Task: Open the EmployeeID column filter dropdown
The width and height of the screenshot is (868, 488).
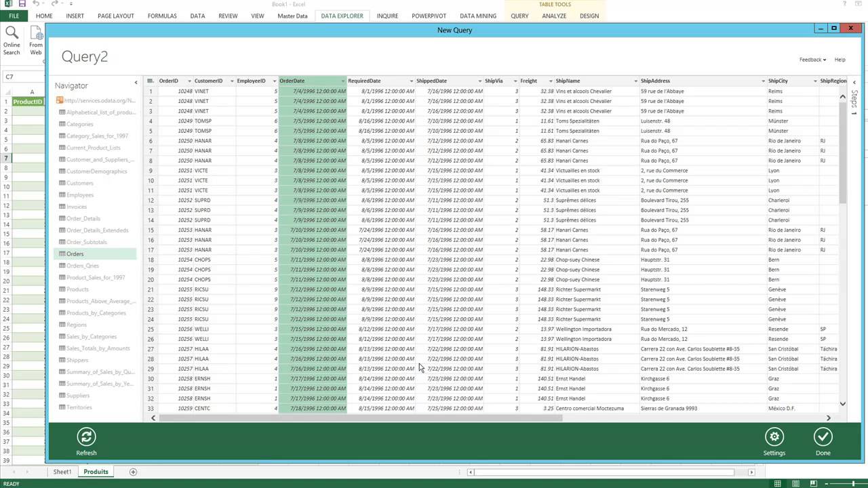Action: (274, 81)
